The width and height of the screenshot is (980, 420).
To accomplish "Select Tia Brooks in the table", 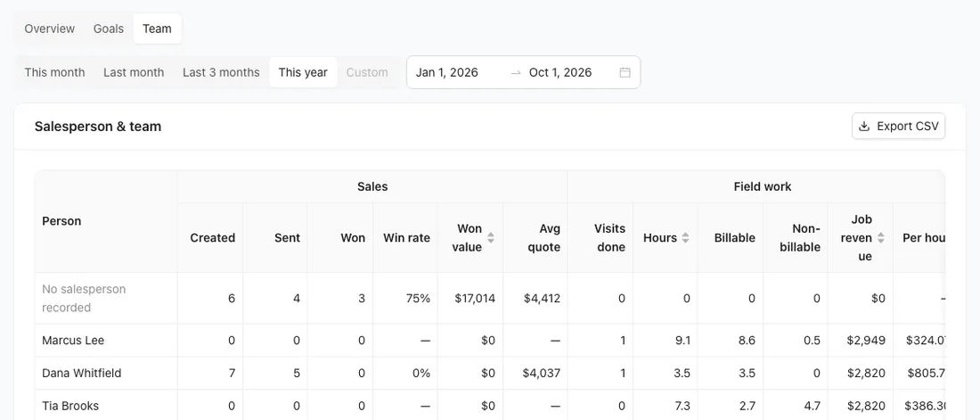I will click(70, 406).
